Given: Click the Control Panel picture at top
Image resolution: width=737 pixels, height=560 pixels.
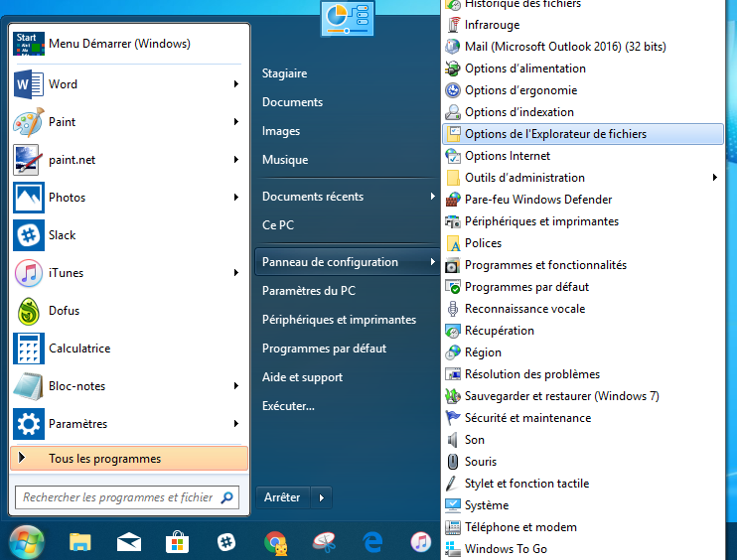Looking at the screenshot, I should coord(348,18).
